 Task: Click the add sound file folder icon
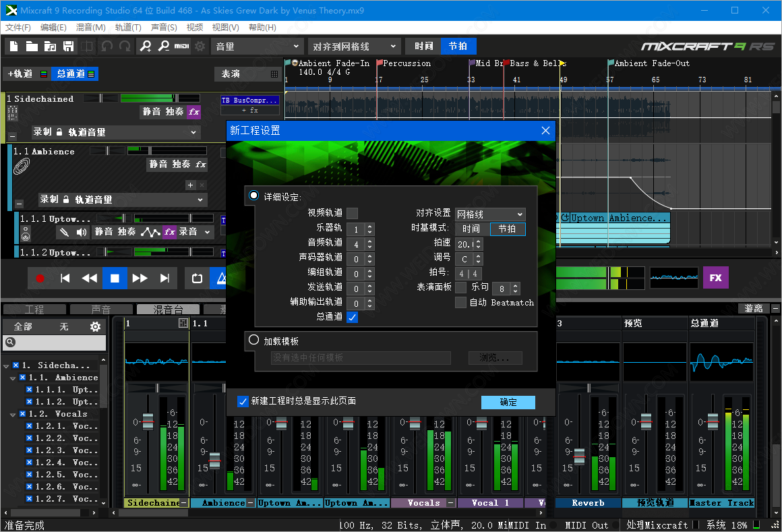point(50,47)
